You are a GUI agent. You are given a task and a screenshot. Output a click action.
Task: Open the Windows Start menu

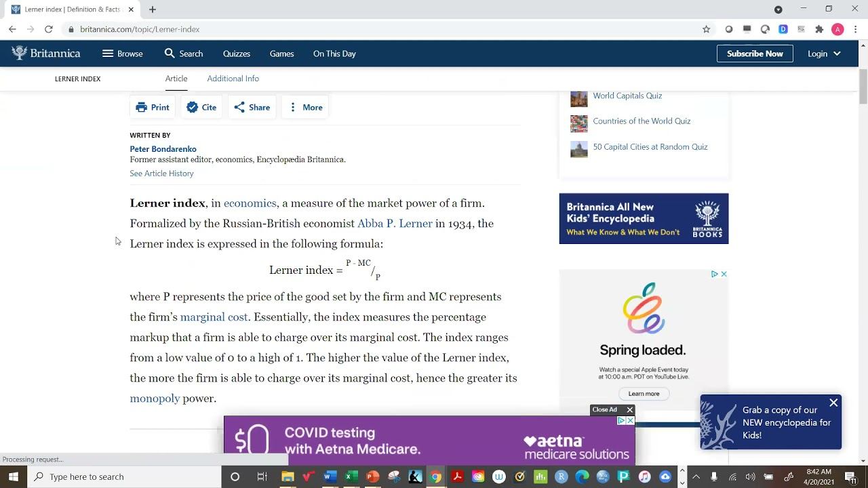[x=13, y=476]
